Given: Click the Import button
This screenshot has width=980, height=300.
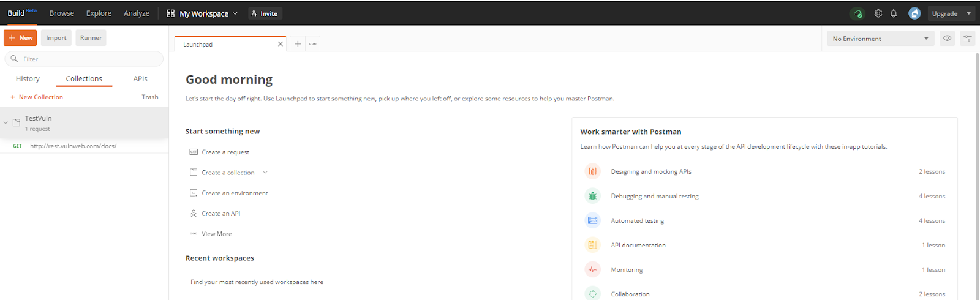Looking at the screenshot, I should click(56, 38).
